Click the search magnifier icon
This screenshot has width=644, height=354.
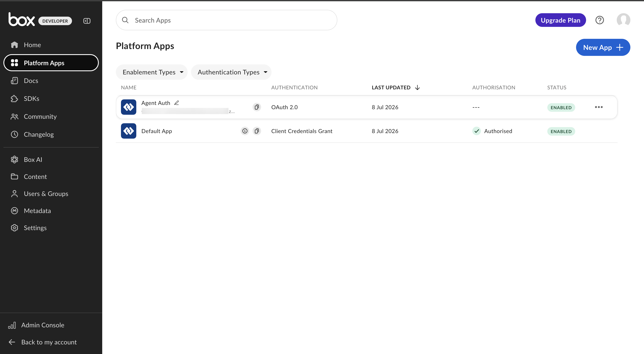(x=125, y=20)
